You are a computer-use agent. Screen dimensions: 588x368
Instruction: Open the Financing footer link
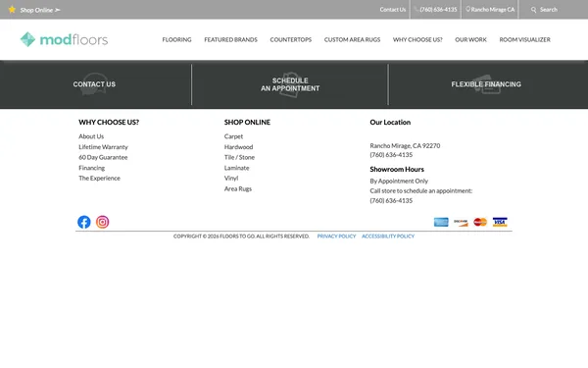click(x=91, y=168)
